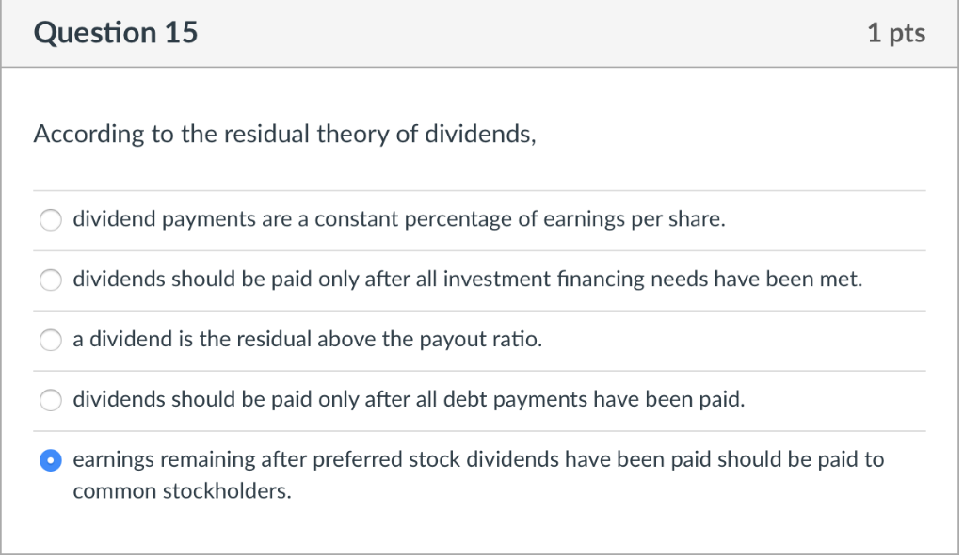Choose the residual above payout ratio option

tap(51, 340)
